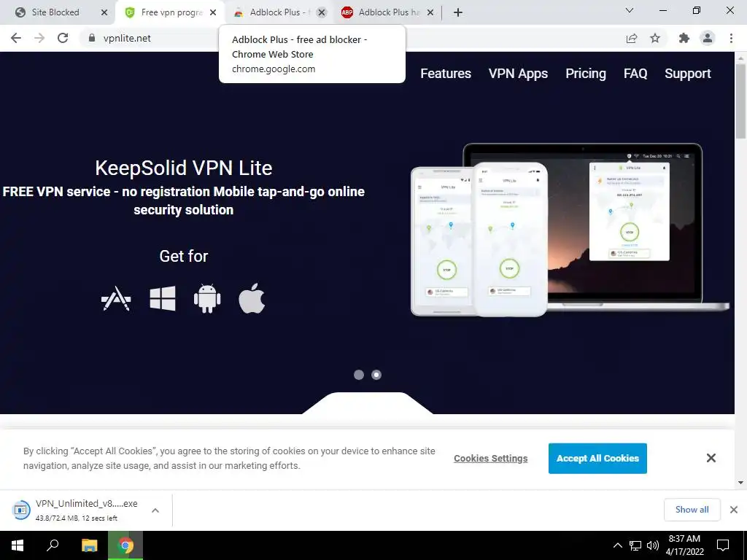The height and width of the screenshot is (560, 747).
Task: Open the Windows Start menu
Action: click(x=18, y=545)
